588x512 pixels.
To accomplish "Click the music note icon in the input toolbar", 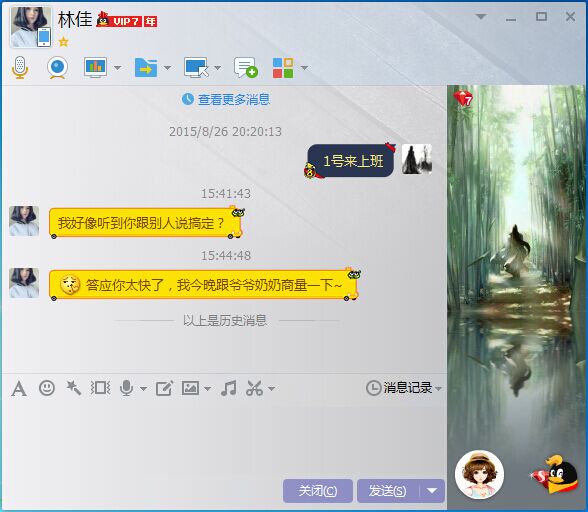I will pos(228,388).
